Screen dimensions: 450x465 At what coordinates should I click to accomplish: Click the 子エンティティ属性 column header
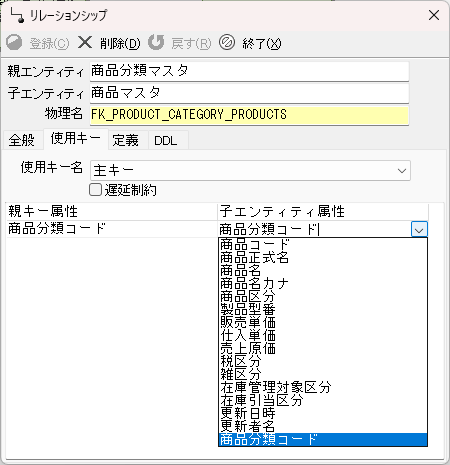click(x=323, y=211)
